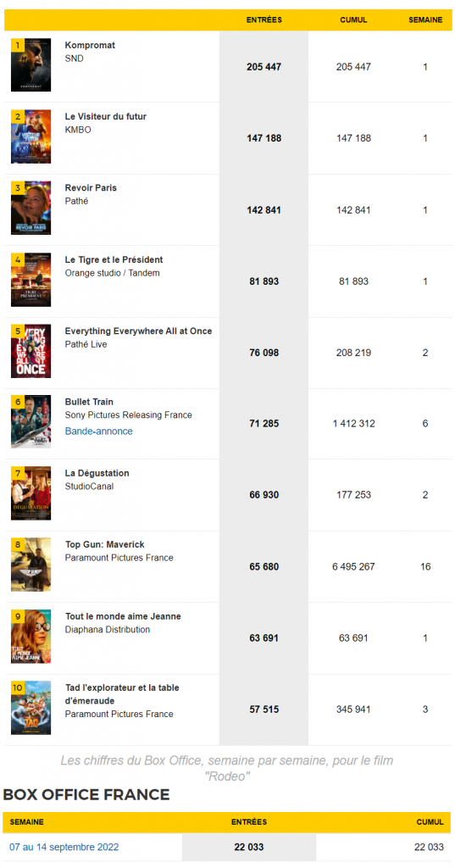The image size is (455, 868).
Task: Open the Top Gun: Maverick title link
Action: tap(104, 545)
